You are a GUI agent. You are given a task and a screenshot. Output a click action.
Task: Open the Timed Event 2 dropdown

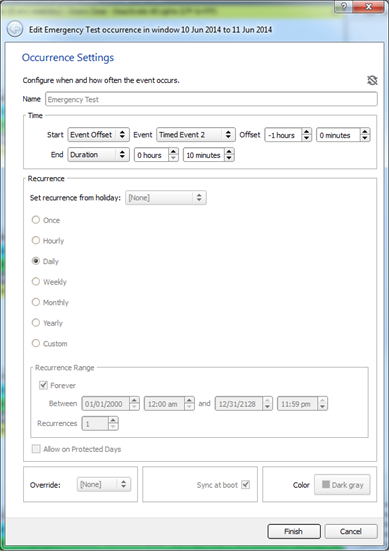pyautogui.click(x=196, y=135)
